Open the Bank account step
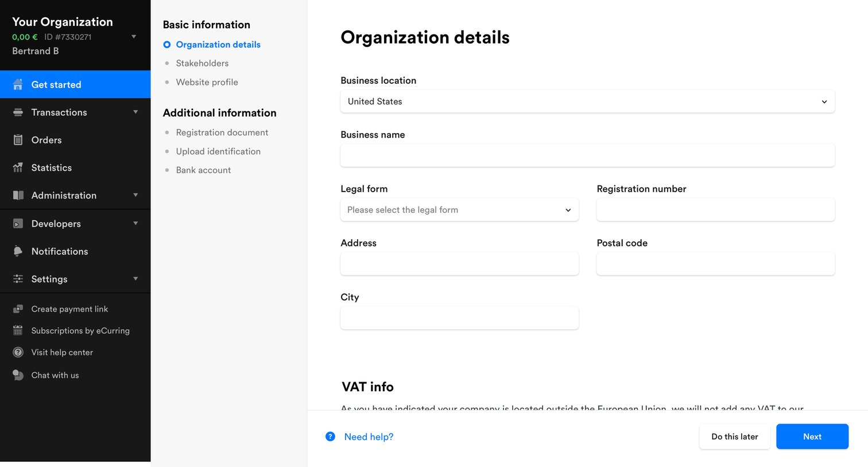Viewport: 868px width, 467px height. click(x=203, y=170)
